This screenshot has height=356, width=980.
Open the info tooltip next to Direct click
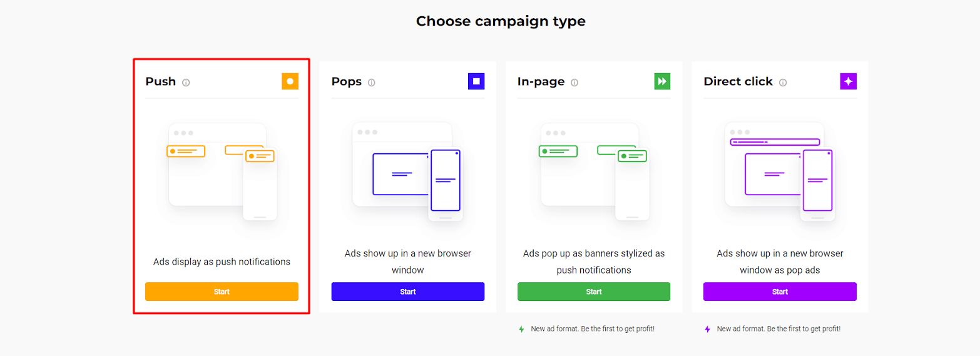tap(783, 83)
